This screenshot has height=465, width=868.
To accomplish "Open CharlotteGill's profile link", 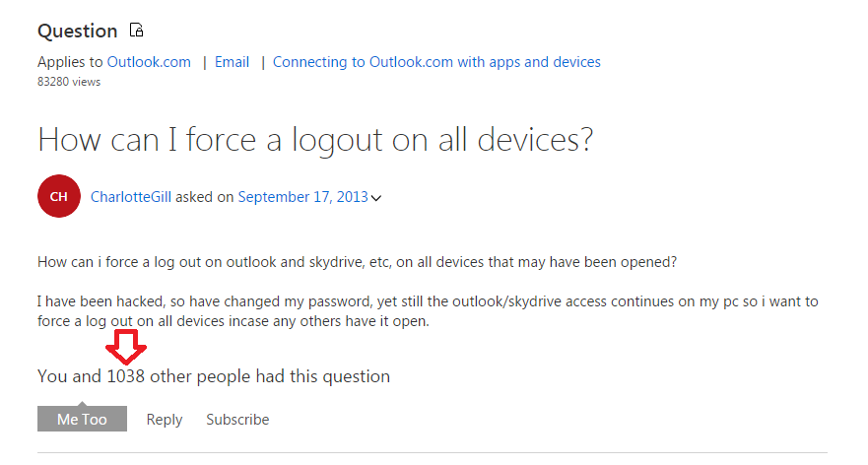I will (131, 197).
